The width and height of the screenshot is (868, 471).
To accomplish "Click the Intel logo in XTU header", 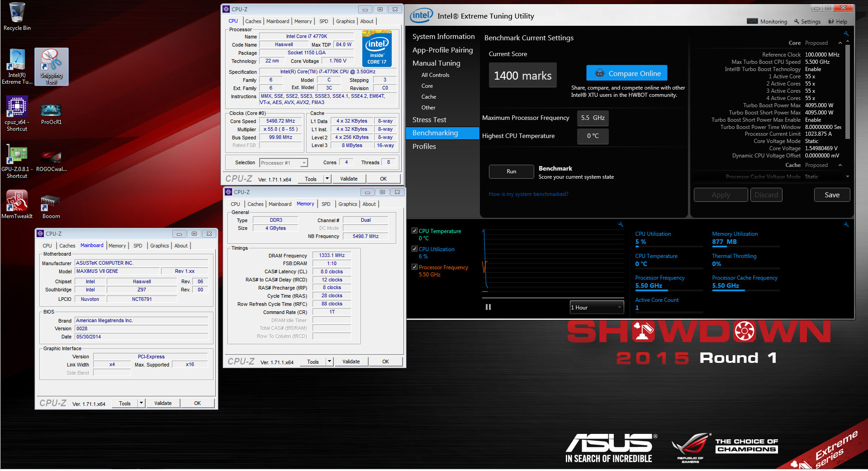I will tap(421, 16).
